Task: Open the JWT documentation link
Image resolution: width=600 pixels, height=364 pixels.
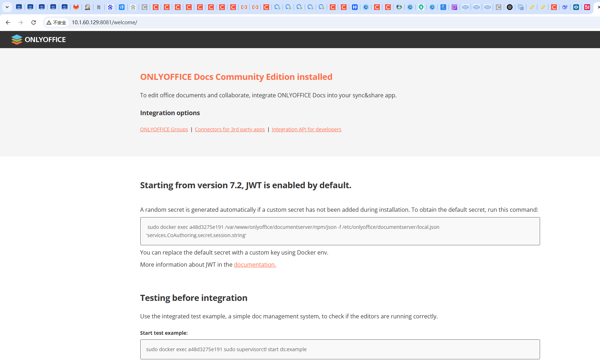Action: point(255,265)
